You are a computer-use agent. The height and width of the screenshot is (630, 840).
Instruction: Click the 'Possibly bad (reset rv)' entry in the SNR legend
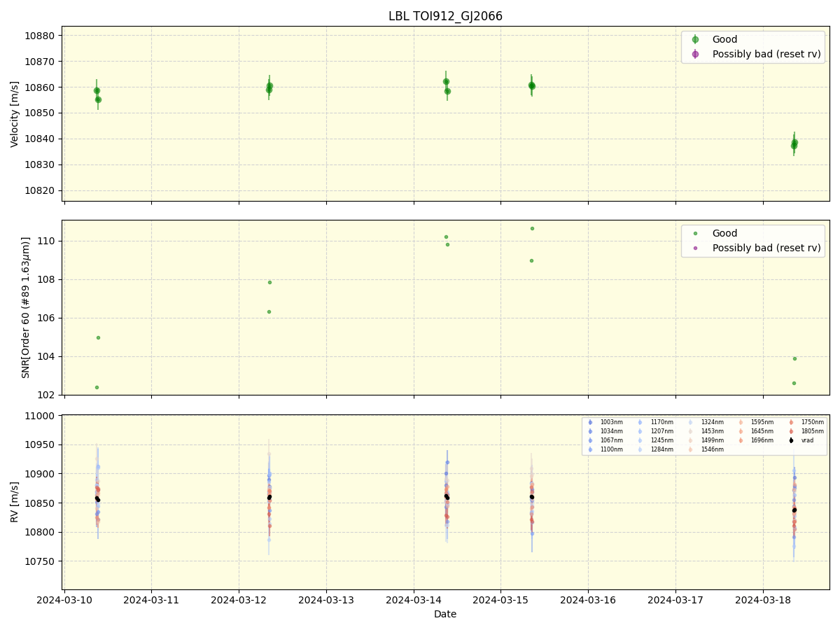(x=755, y=248)
